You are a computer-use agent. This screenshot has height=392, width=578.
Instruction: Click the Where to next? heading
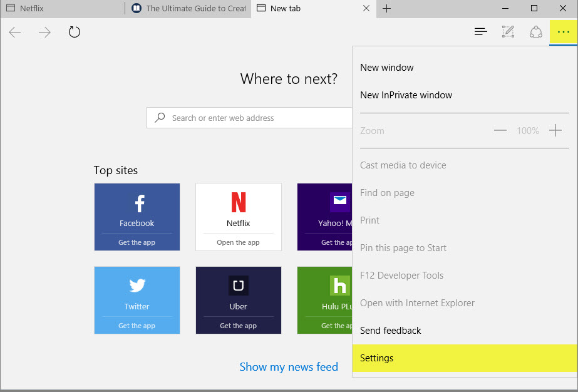[289, 78]
